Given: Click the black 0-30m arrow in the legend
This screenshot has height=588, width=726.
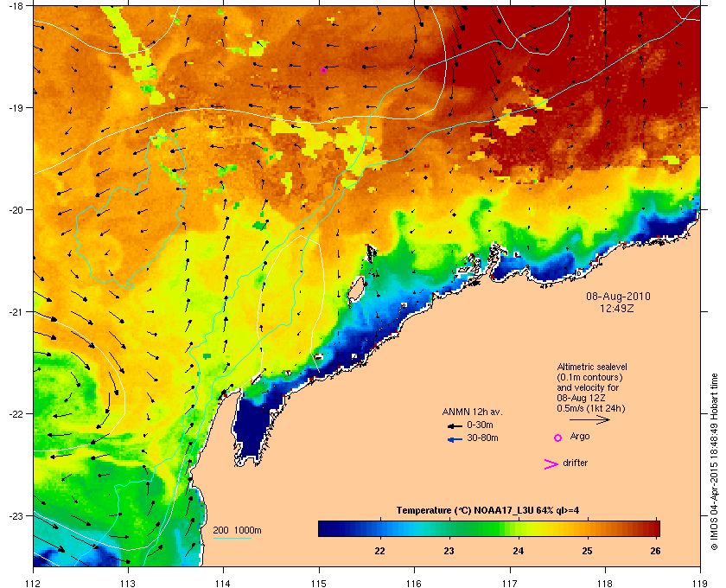Looking at the screenshot, I should 455,425.
